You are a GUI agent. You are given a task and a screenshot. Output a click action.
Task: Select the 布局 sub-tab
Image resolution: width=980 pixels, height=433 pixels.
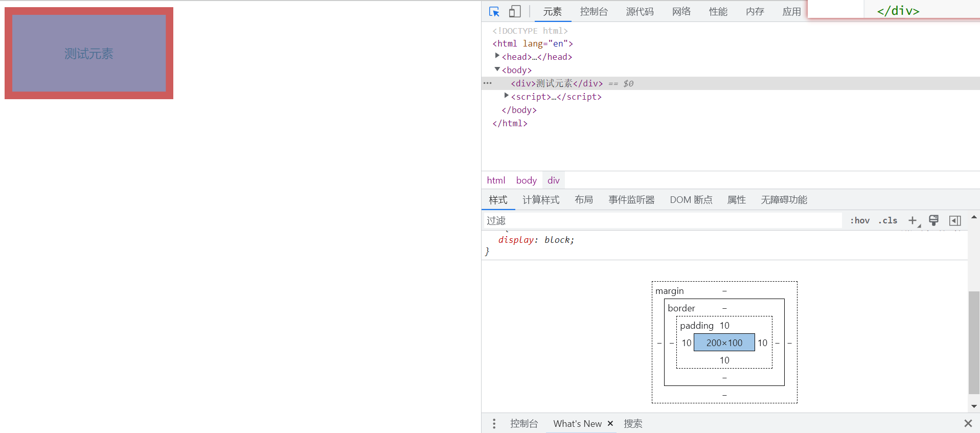(x=584, y=200)
